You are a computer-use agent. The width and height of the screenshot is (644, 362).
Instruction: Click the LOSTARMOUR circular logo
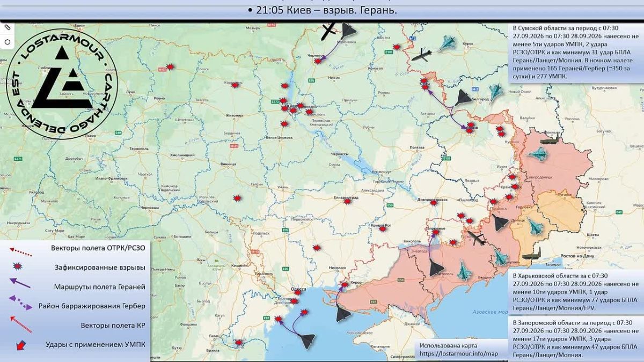click(62, 83)
